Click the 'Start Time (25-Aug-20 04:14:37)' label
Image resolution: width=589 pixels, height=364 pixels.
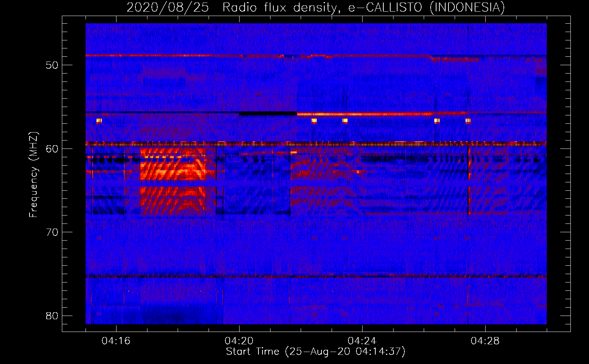pyautogui.click(x=315, y=352)
